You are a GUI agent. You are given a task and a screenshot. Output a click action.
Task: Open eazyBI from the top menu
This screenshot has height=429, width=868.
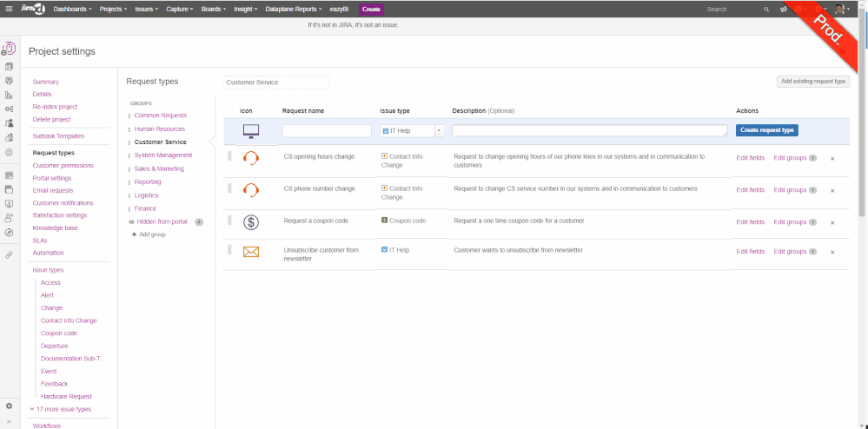[340, 10]
